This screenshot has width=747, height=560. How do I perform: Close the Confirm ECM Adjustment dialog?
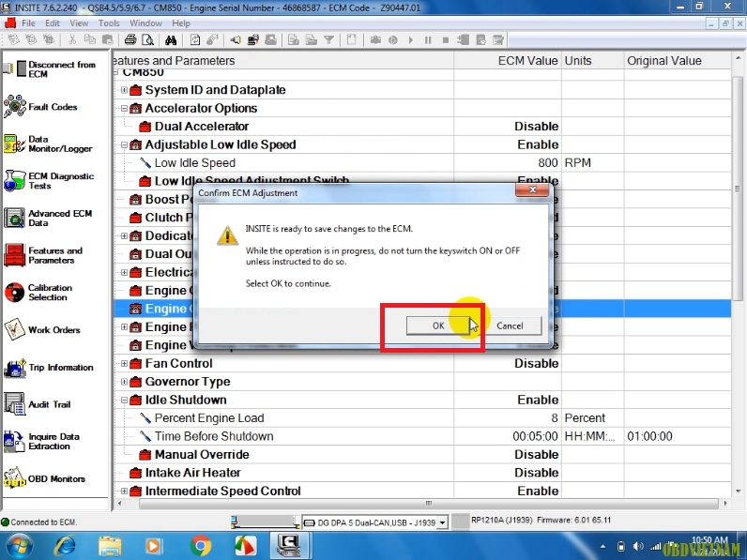pyautogui.click(x=533, y=189)
